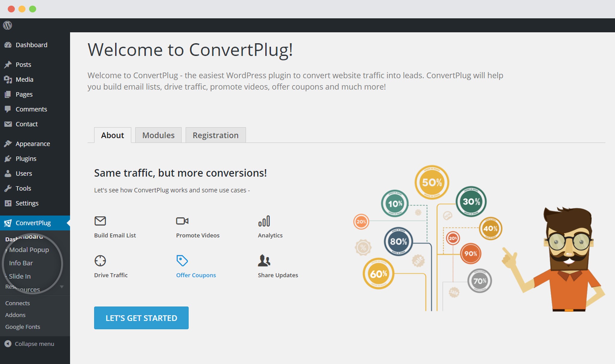
Task: Open the Users menu label
Action: (24, 173)
